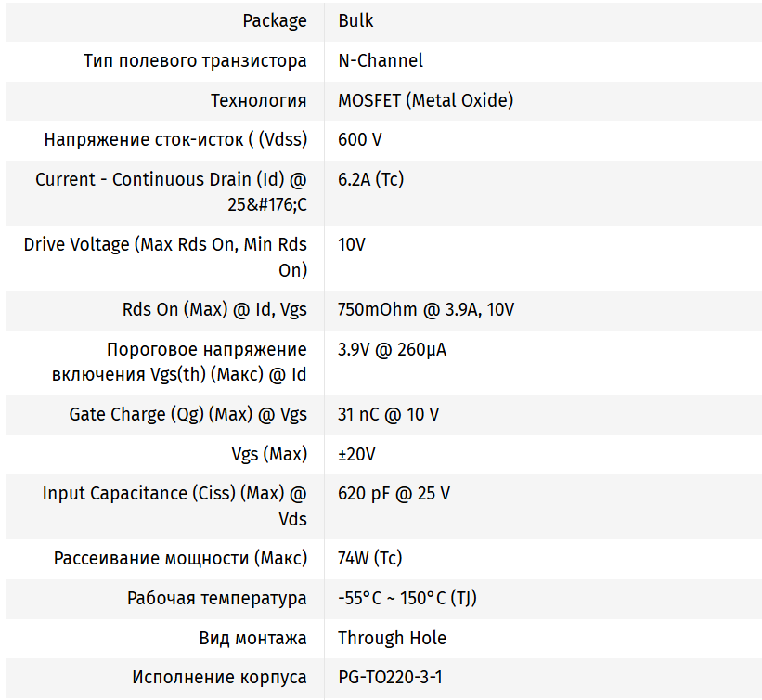The height and width of the screenshot is (700, 762).
Task: Click the Package label cell
Action: [274, 20]
